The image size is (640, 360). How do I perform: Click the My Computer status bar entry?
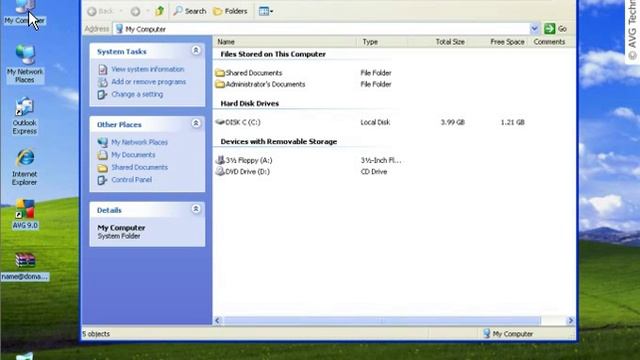click(508, 333)
